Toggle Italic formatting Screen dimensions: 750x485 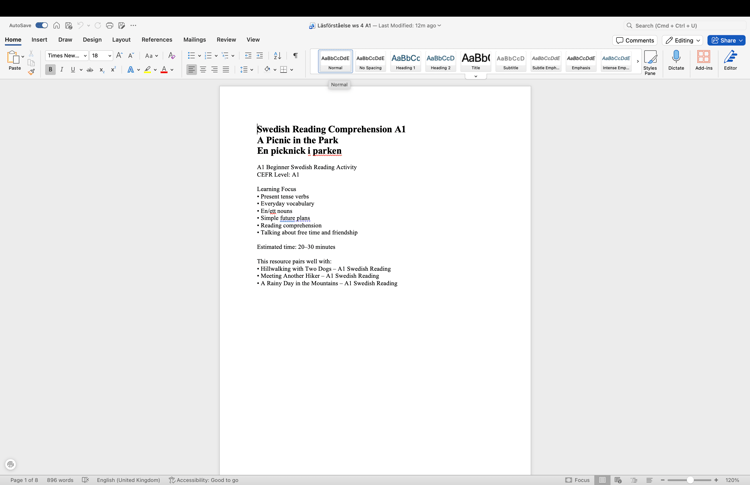point(62,70)
